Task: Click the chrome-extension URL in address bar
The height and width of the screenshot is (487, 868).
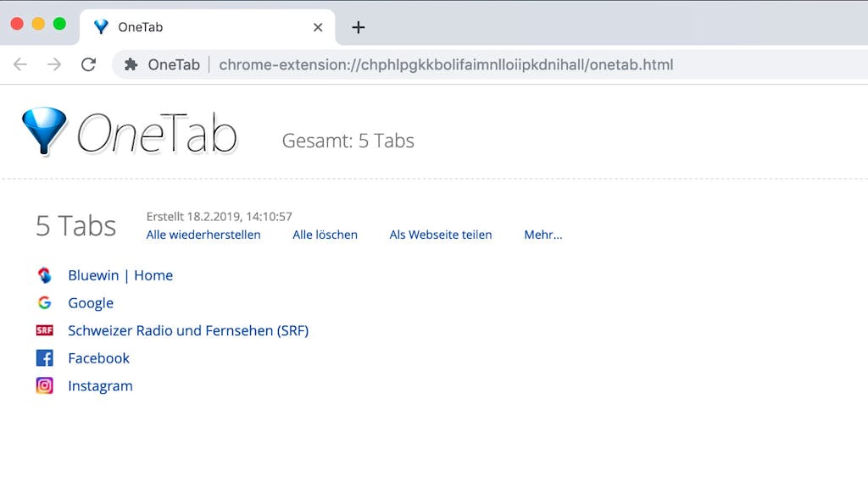Action: [x=446, y=64]
